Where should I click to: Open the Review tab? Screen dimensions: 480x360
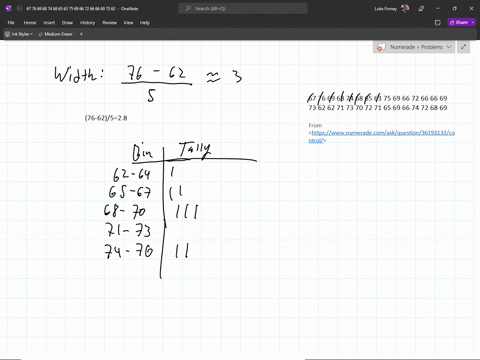(110, 23)
